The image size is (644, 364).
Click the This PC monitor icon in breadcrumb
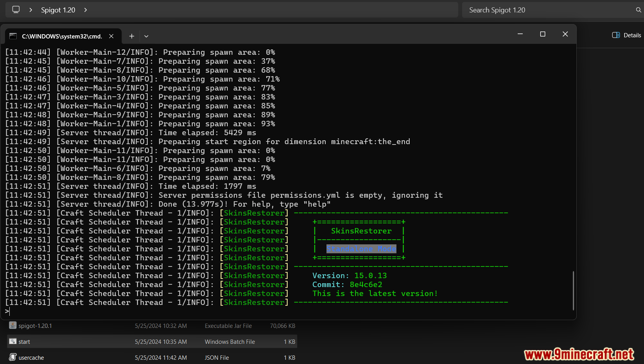pyautogui.click(x=16, y=10)
